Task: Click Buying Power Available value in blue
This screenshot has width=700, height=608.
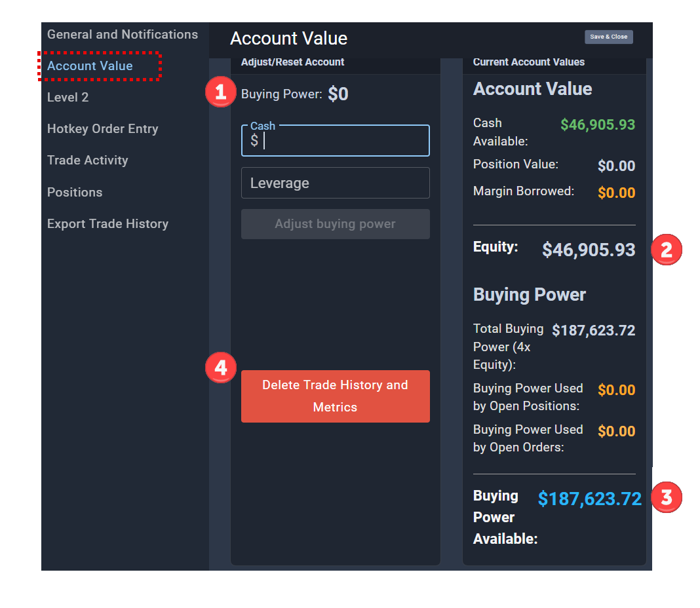Action: coord(590,499)
